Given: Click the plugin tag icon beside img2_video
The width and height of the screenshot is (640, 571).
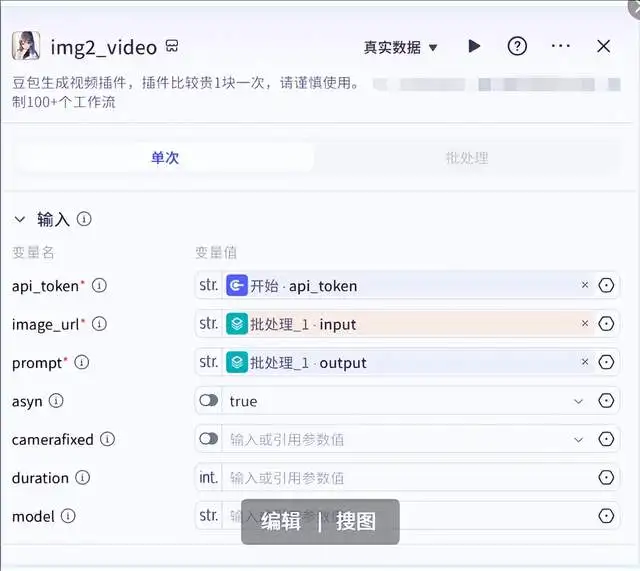Looking at the screenshot, I should point(172,46).
